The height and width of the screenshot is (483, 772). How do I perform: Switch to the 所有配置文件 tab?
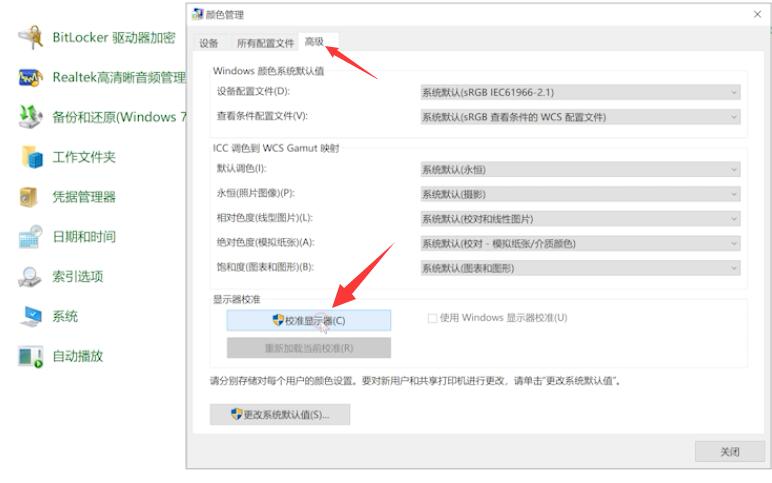(265, 43)
